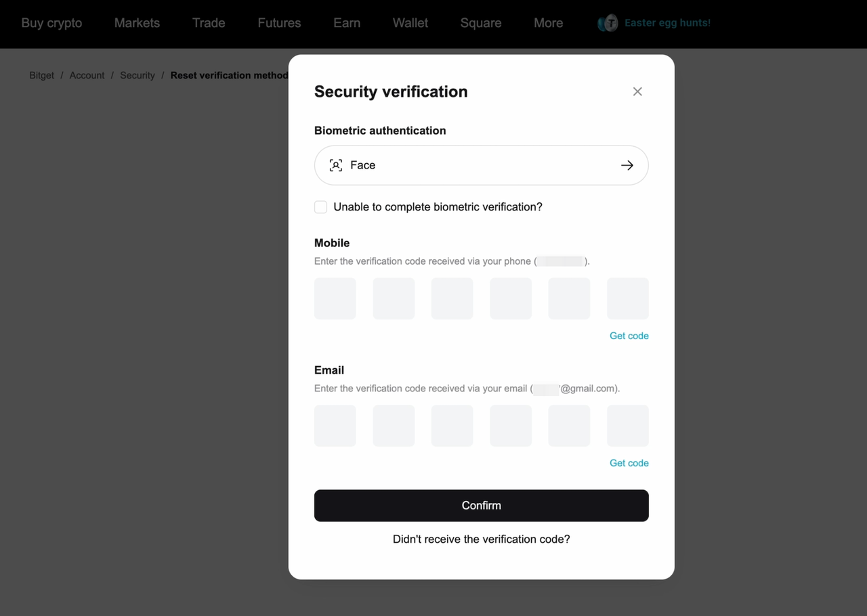Select the last Email code input box
Screen dimensions: 867x616
627,425
